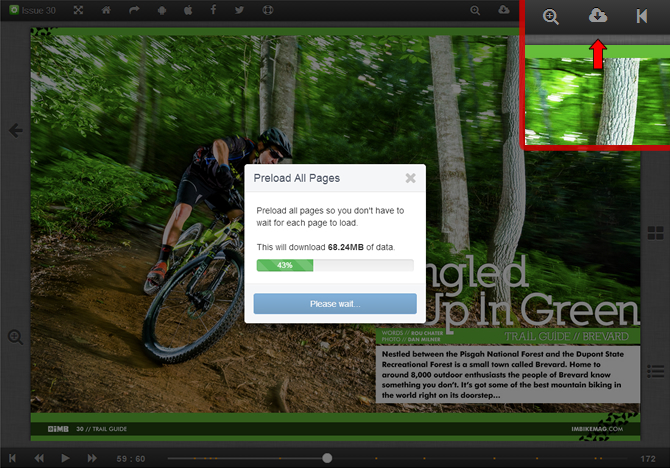The width and height of the screenshot is (670, 468).
Task: Click the IMBIKEMAG.COM footer link
Action: tap(597, 429)
